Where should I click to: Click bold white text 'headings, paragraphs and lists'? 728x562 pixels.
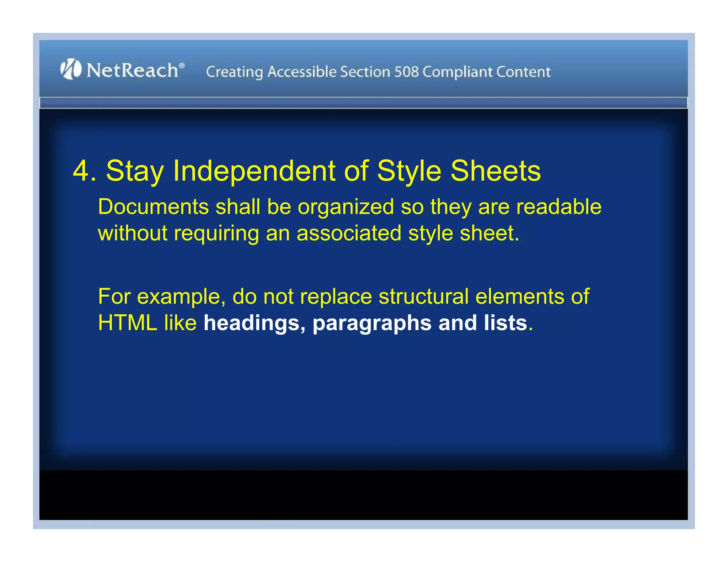coord(365,323)
